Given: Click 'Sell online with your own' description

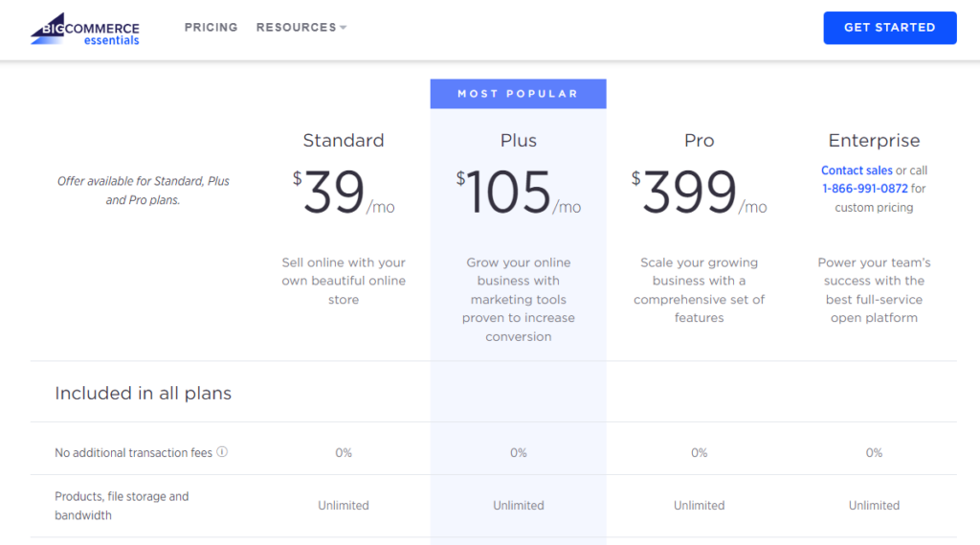Looking at the screenshot, I should coord(344,281).
